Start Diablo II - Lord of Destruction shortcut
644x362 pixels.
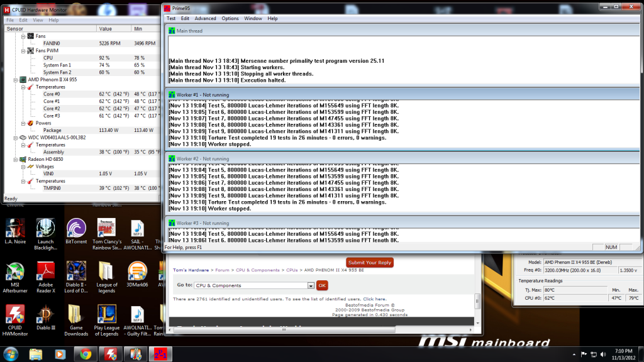click(76, 277)
